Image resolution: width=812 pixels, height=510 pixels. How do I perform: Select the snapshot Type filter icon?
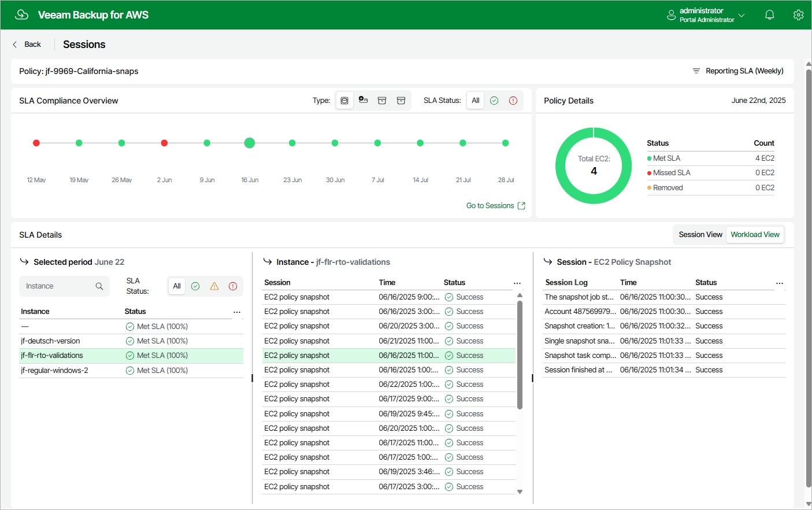(344, 101)
